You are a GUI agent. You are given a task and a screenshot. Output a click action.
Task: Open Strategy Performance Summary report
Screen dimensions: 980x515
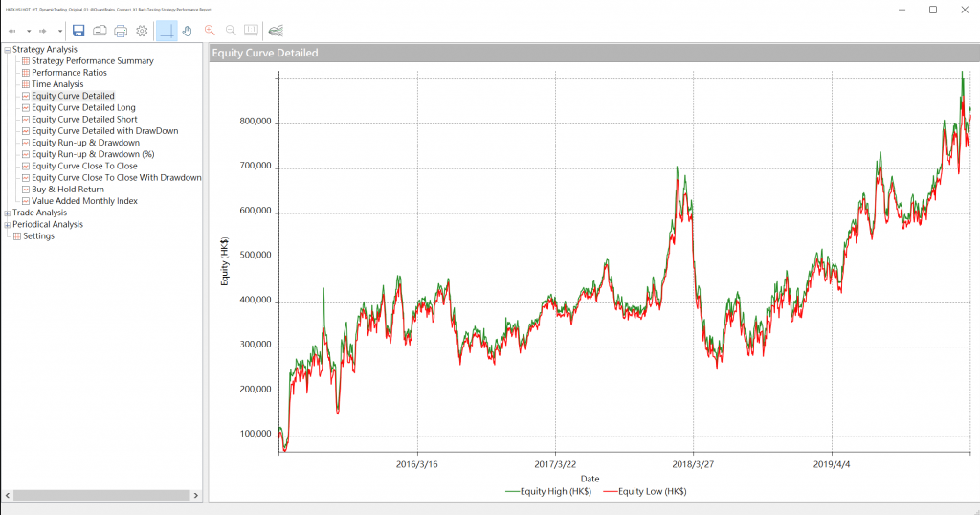coord(92,61)
